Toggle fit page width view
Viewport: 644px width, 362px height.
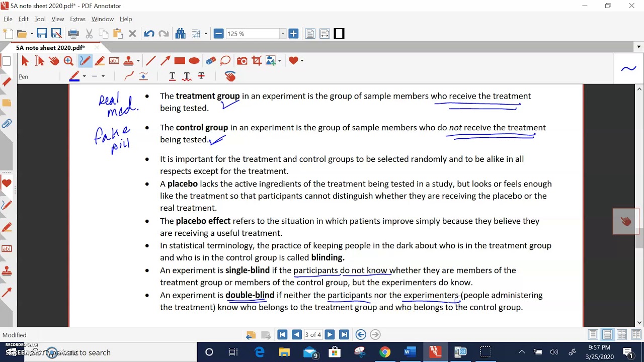click(325, 34)
